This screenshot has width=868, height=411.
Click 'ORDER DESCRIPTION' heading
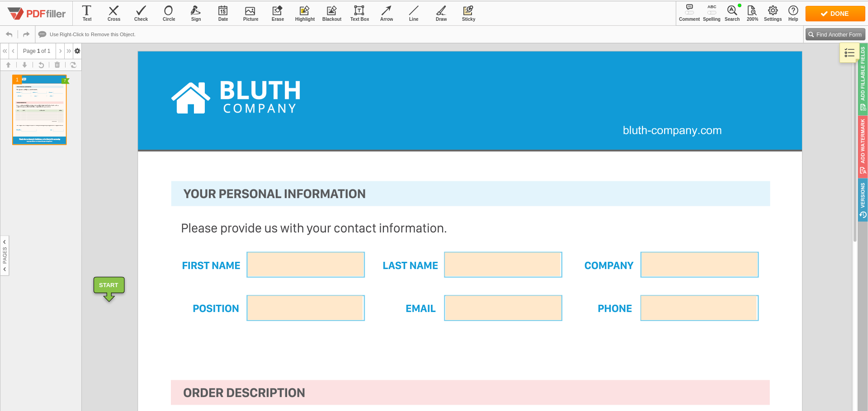coord(244,392)
